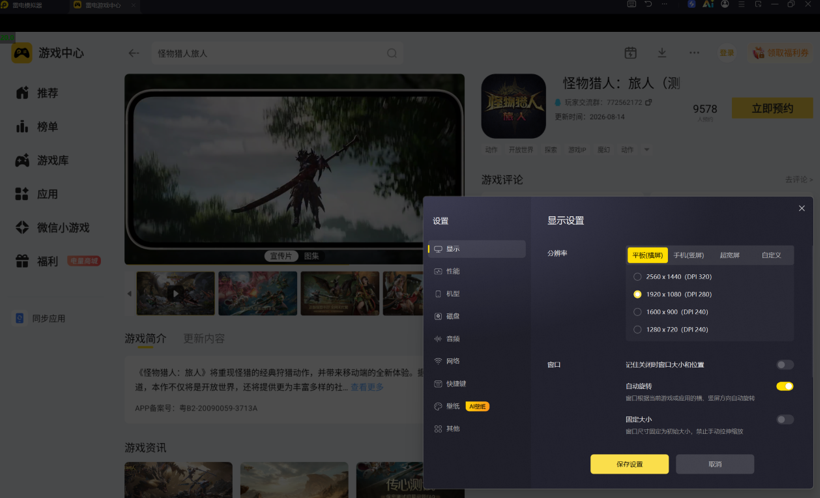This screenshot has width=820, height=498.
Task: Choose 1920 x 1080 (DPI 280) resolution
Action: coord(673,295)
